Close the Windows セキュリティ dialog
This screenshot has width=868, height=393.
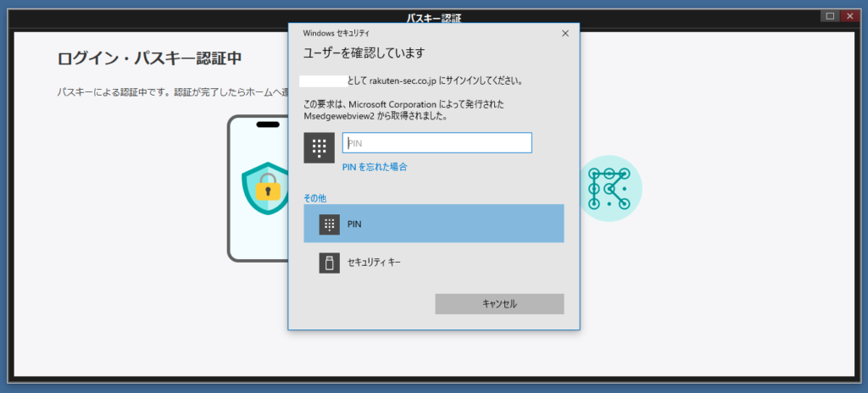pos(565,33)
